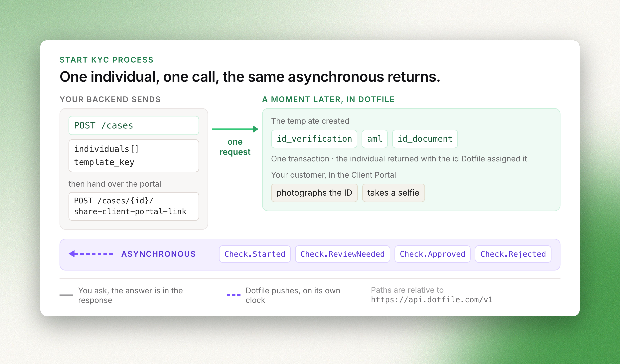Click 'Paths are relative to' text
Viewport: 620px width, 364px height.
click(x=407, y=290)
